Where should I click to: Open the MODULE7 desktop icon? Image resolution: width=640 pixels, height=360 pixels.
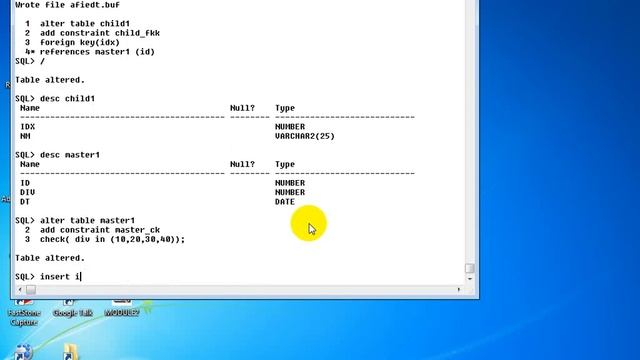tap(122, 309)
